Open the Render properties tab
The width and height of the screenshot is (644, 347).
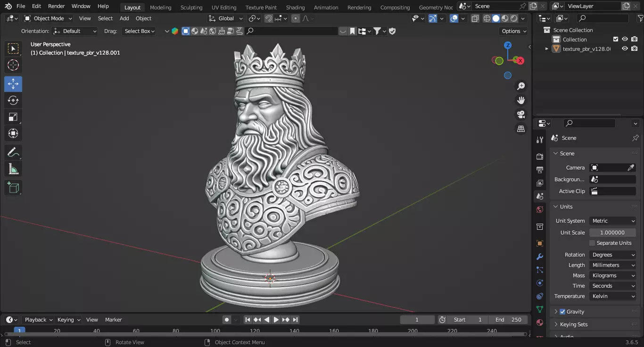click(540, 156)
